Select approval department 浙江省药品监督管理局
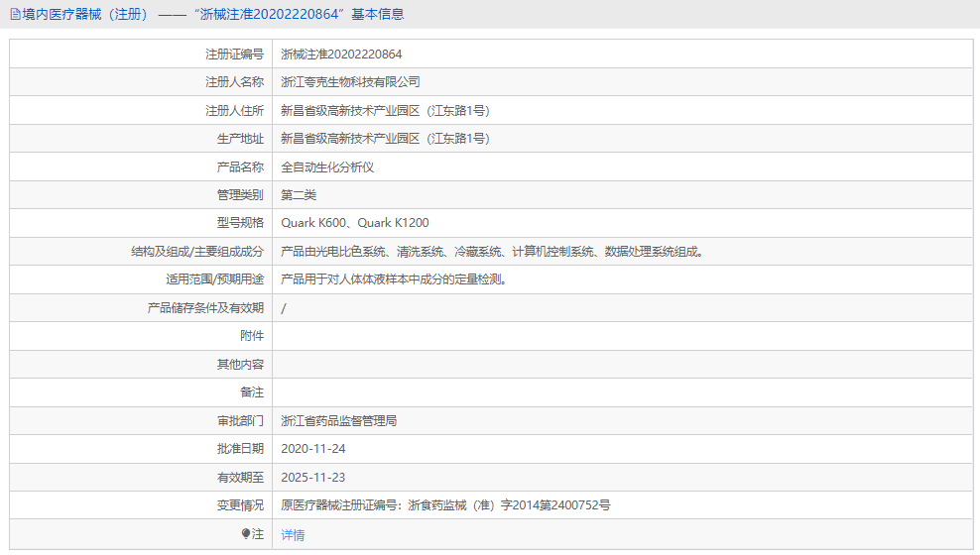Screen dimensions: 980x555 [339, 421]
